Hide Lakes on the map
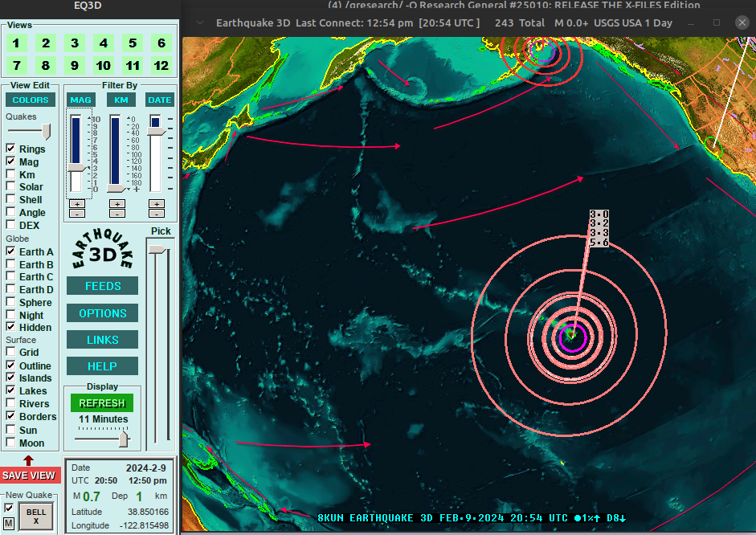 point(10,390)
